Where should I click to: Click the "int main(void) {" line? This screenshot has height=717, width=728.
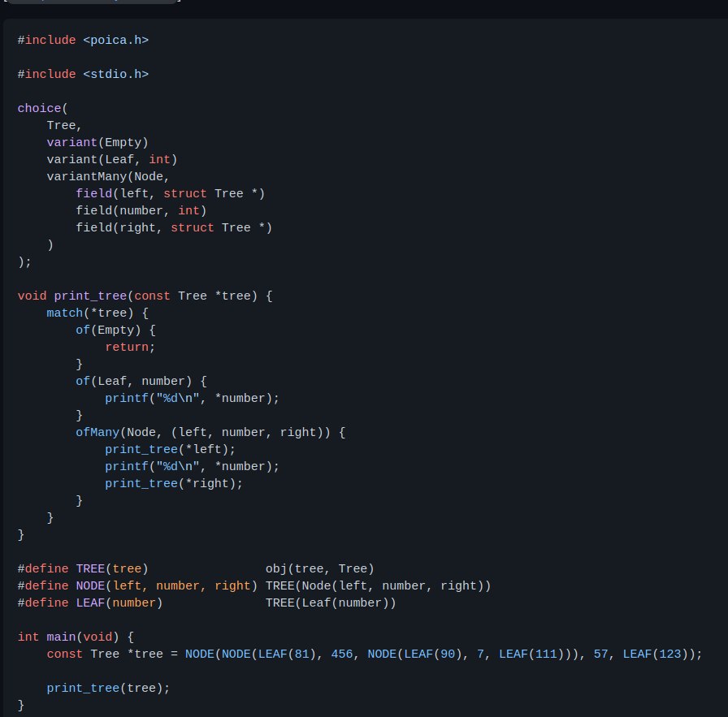coord(76,637)
